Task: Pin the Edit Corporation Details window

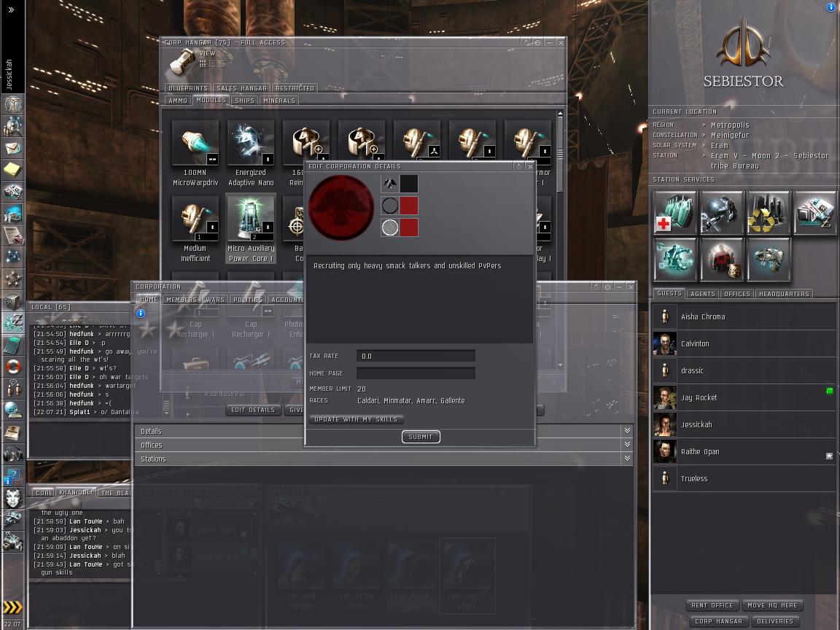Action: pyautogui.click(x=518, y=166)
